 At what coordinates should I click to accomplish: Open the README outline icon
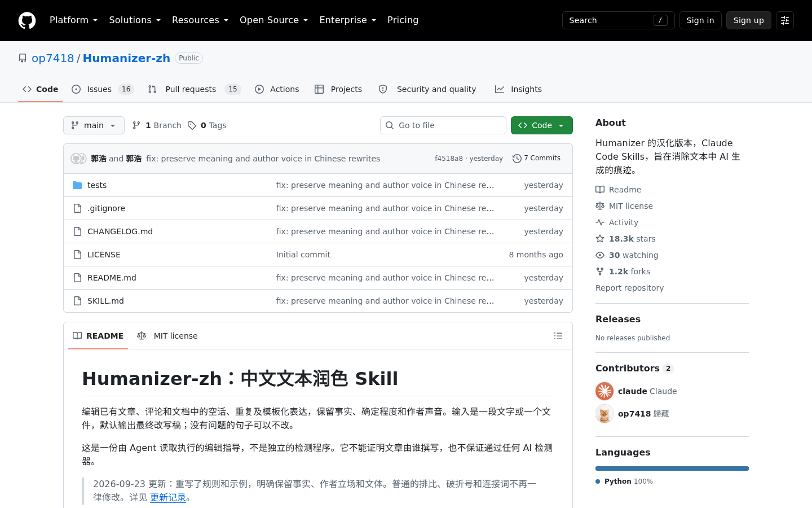[x=558, y=336]
